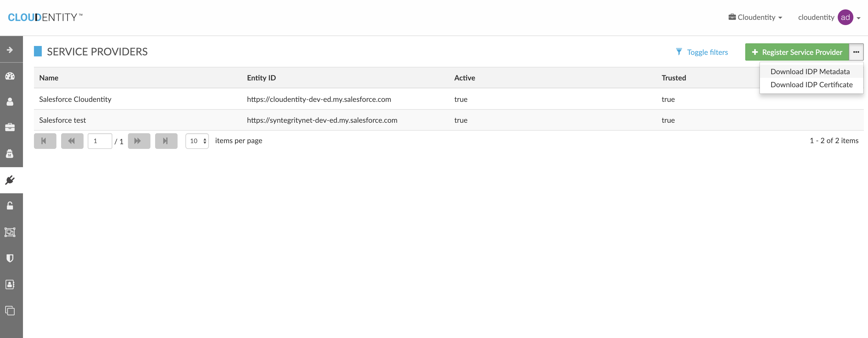Sort by the Active column header

click(464, 78)
